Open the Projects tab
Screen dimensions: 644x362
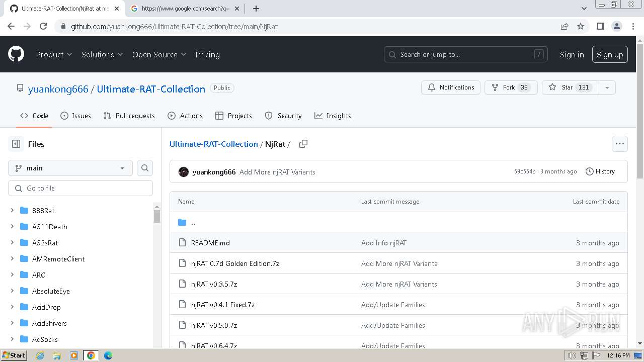(233, 116)
